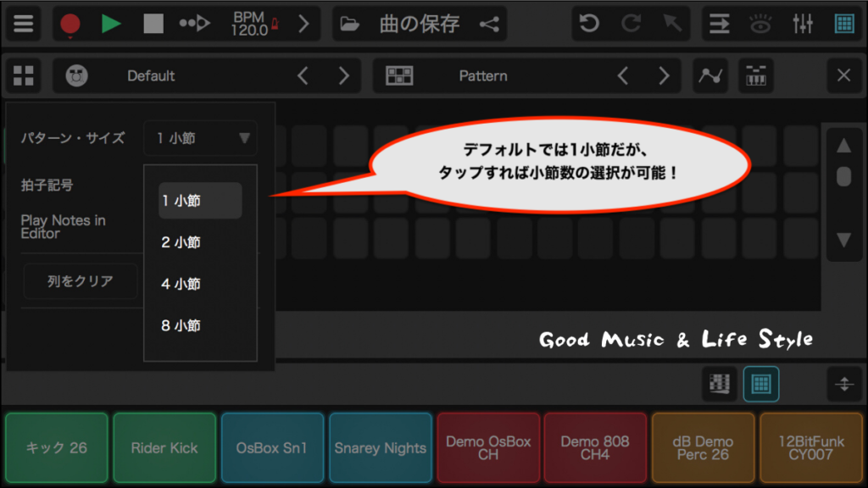Viewport: 868px width, 488px height.
Task: Click the 列をクリア clear column button
Action: click(81, 281)
